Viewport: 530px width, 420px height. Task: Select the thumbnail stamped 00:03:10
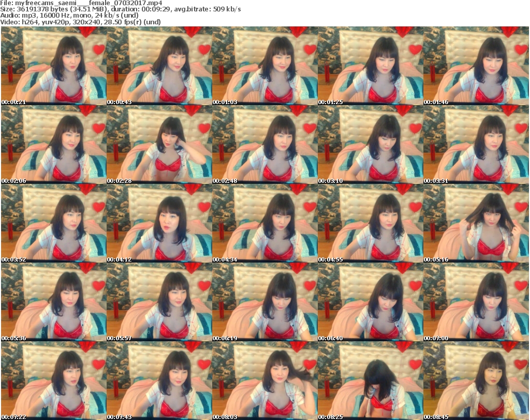click(x=371, y=144)
